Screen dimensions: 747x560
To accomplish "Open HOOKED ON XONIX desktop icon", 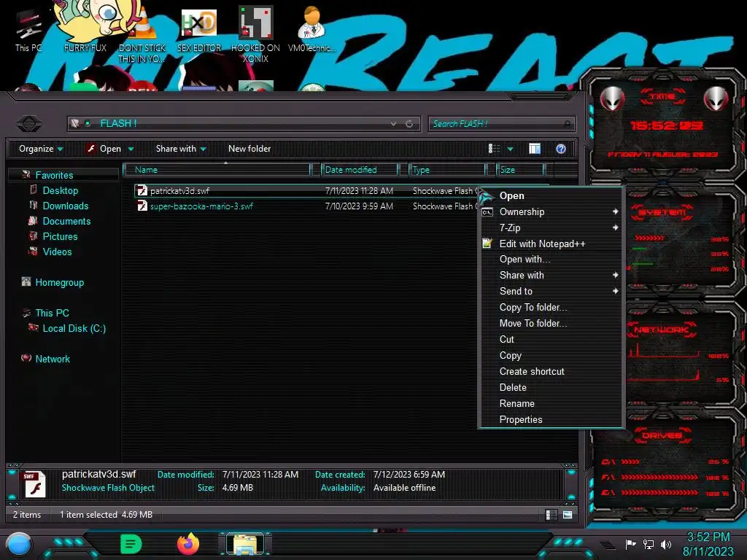I will tap(255, 34).
